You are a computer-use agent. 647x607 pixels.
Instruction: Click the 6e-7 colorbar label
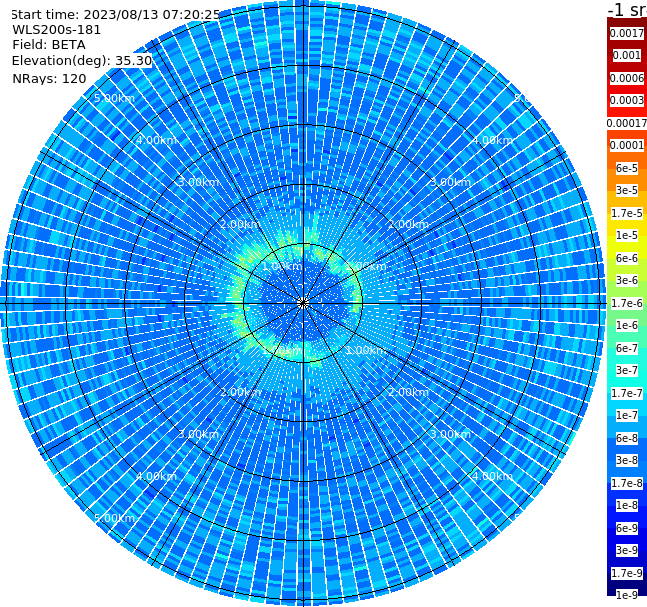click(627, 348)
